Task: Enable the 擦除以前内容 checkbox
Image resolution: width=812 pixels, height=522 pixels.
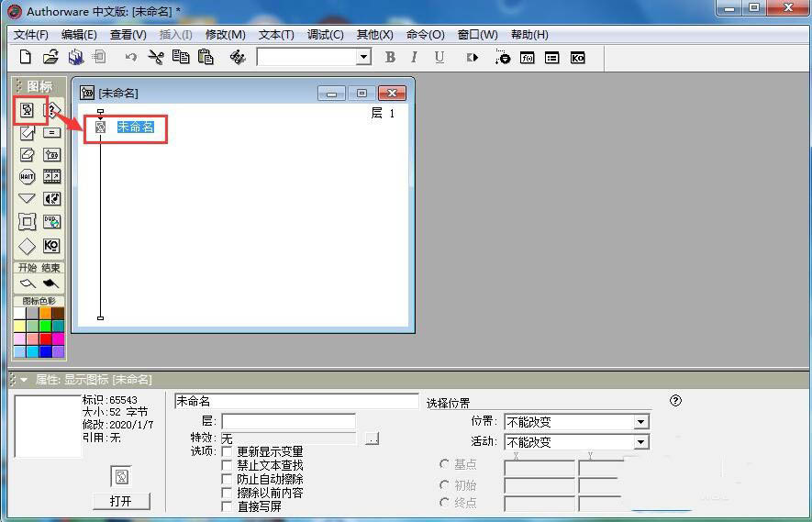Action: pos(227,493)
